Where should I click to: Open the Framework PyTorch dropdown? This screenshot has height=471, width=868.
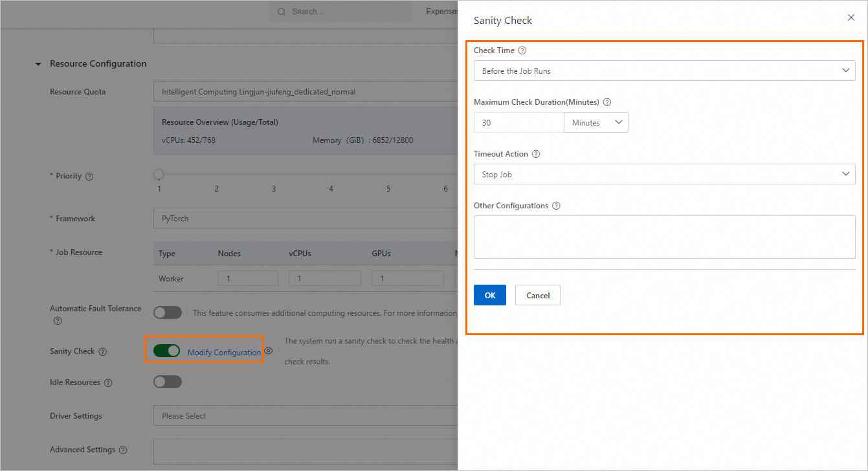(306, 219)
